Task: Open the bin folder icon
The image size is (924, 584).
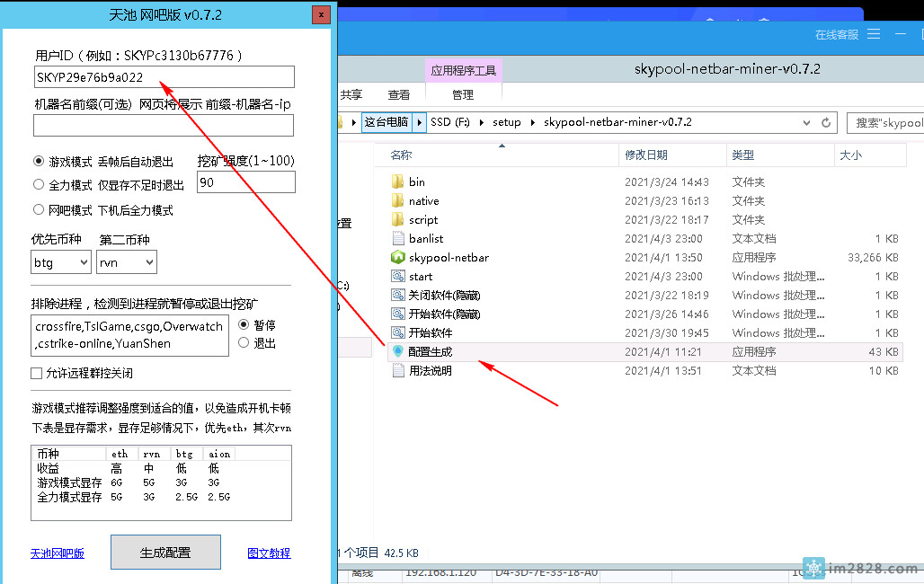Action: point(398,181)
